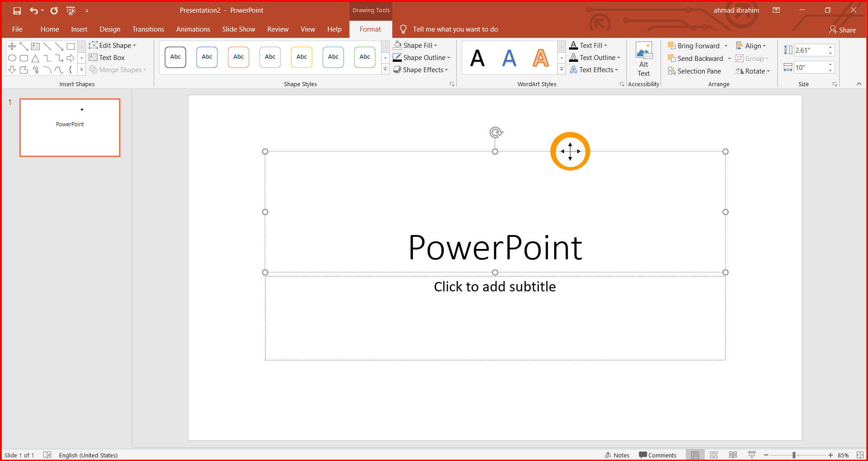The image size is (868, 461).
Task: Open the File tab
Action: [17, 29]
